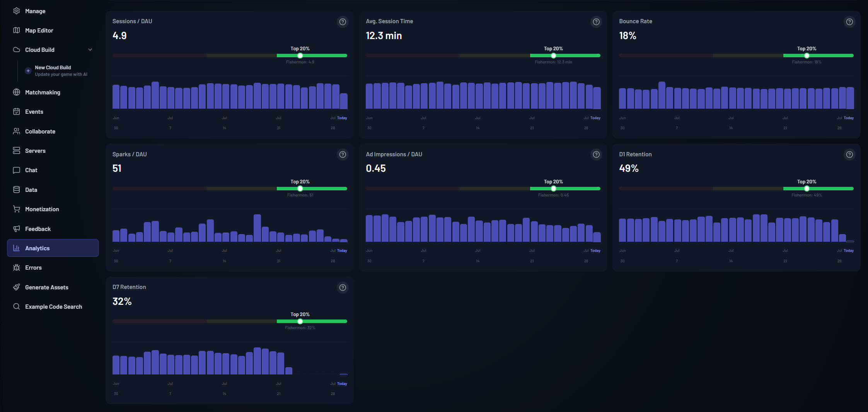Click the 4.9 Sessions / DAU value
Image resolution: width=868 pixels, height=412 pixels.
[119, 36]
